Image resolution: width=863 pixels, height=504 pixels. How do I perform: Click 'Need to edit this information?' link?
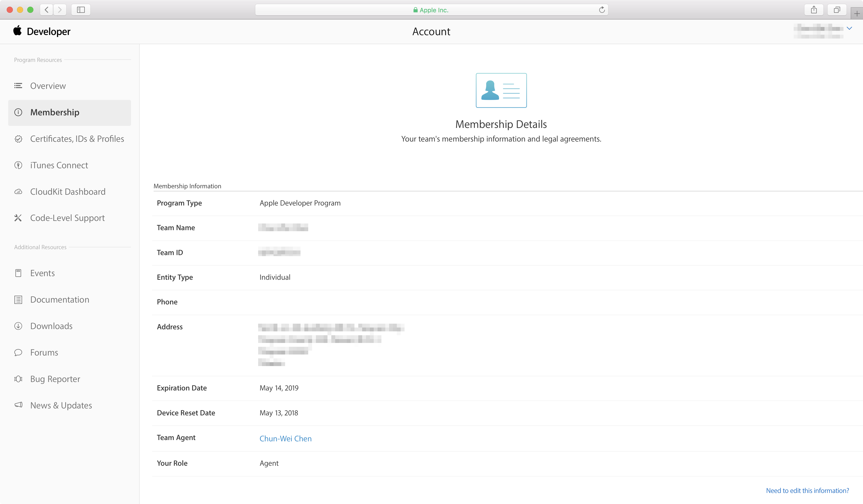point(807,491)
